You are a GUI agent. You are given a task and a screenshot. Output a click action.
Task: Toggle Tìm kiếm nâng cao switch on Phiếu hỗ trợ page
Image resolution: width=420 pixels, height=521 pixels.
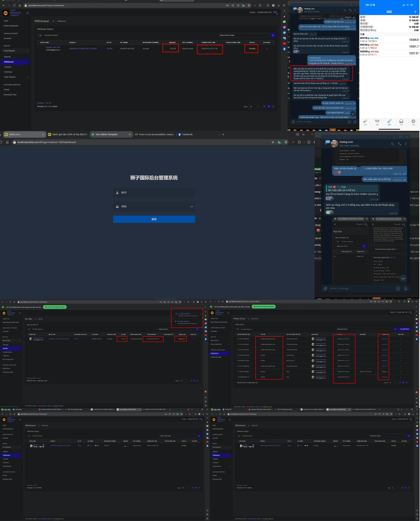[x=237, y=329]
